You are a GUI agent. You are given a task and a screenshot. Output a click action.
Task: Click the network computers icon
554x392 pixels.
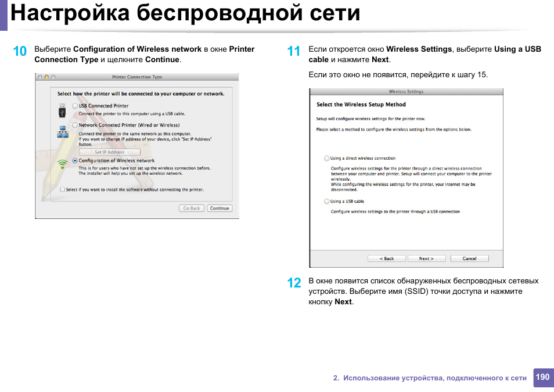63,132
